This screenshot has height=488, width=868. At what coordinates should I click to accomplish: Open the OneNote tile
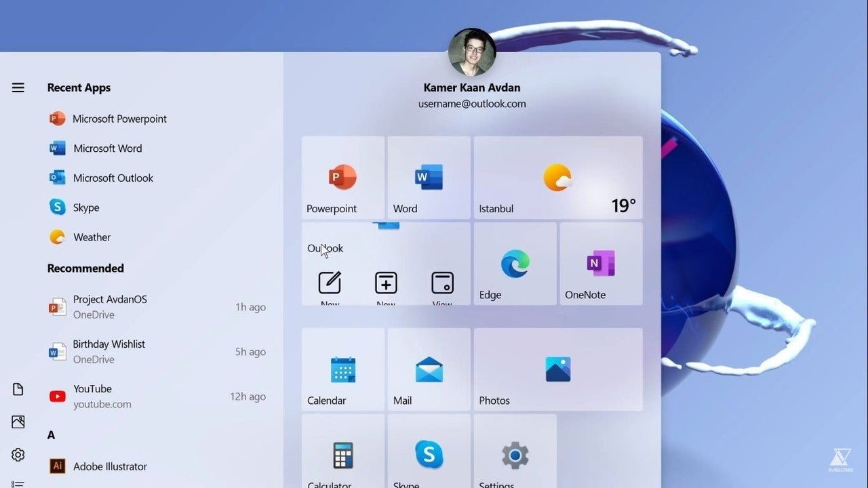[x=601, y=264]
